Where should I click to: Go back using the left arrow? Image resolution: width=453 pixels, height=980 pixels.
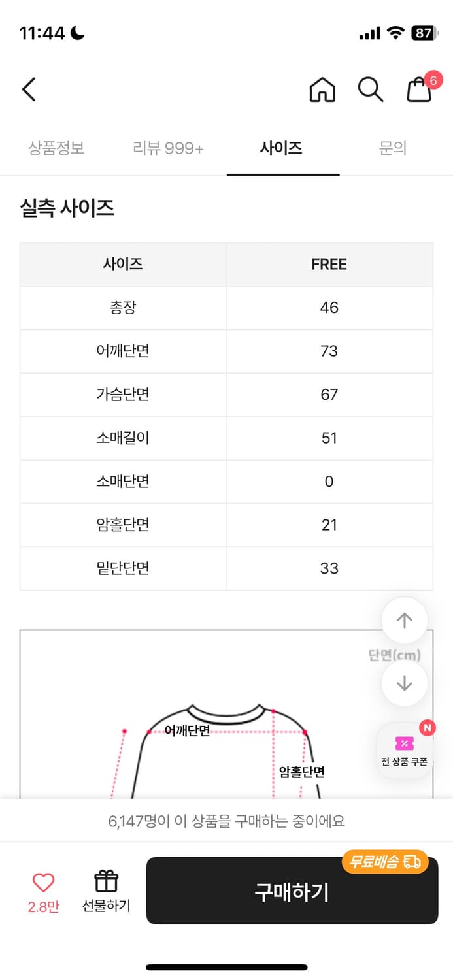point(27,90)
